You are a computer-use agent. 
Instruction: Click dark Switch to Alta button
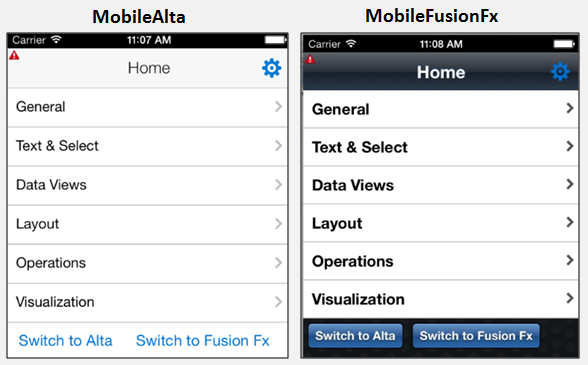355,336
